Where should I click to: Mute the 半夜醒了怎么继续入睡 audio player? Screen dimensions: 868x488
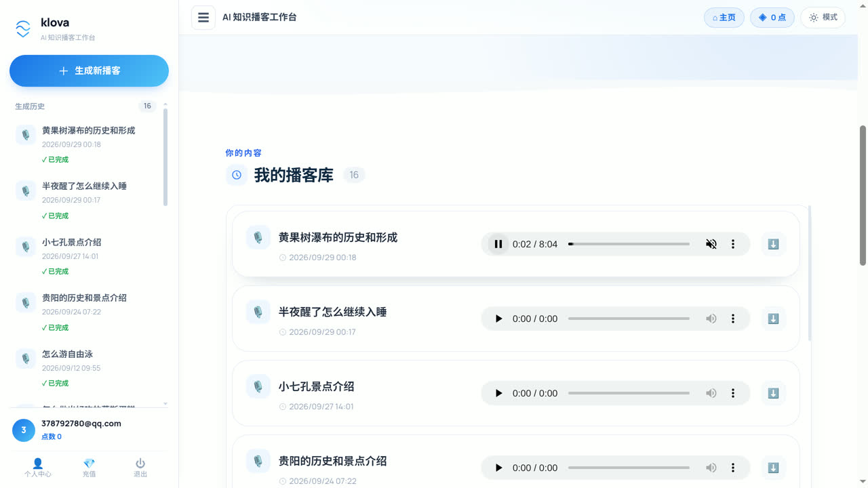tap(711, 319)
